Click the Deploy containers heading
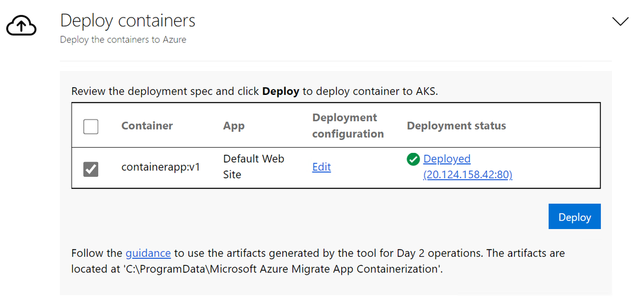The height and width of the screenshot is (300, 644). click(x=128, y=21)
